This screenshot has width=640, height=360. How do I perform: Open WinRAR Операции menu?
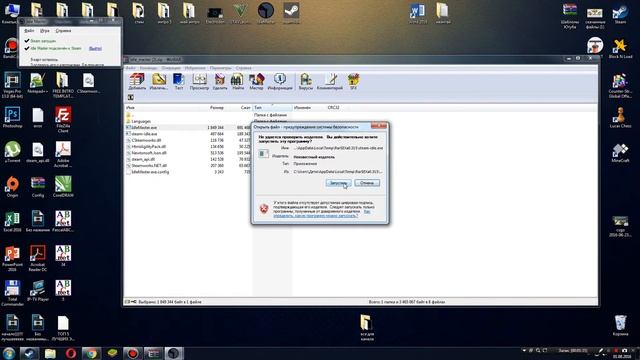pos(171,68)
